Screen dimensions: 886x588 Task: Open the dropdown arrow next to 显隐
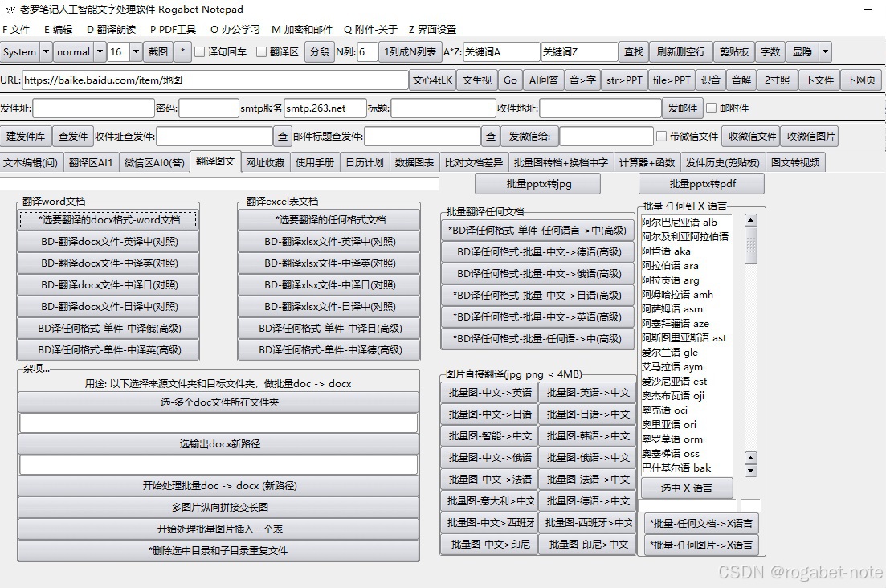825,52
